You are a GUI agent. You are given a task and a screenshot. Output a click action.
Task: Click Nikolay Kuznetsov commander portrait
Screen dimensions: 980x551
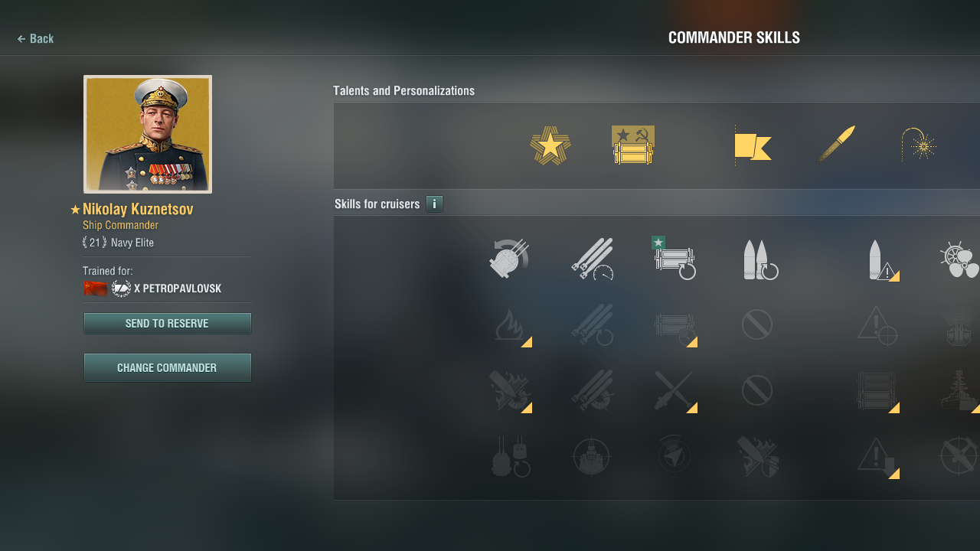point(148,134)
